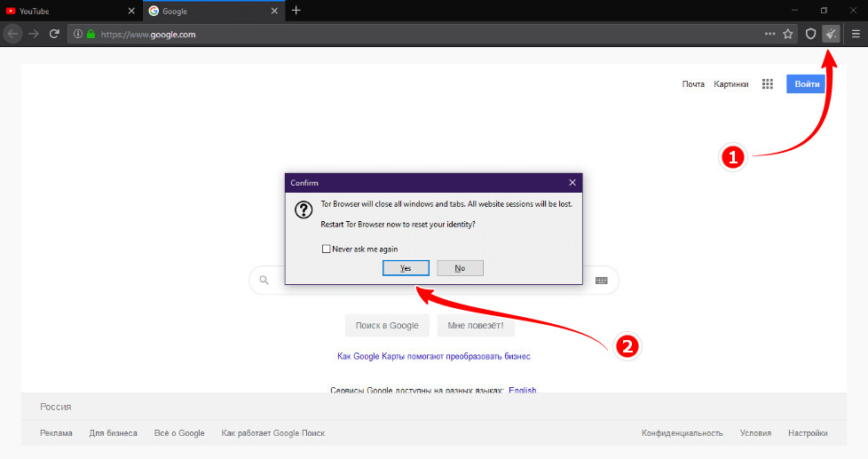Open page actions three-dot menu

(x=770, y=34)
